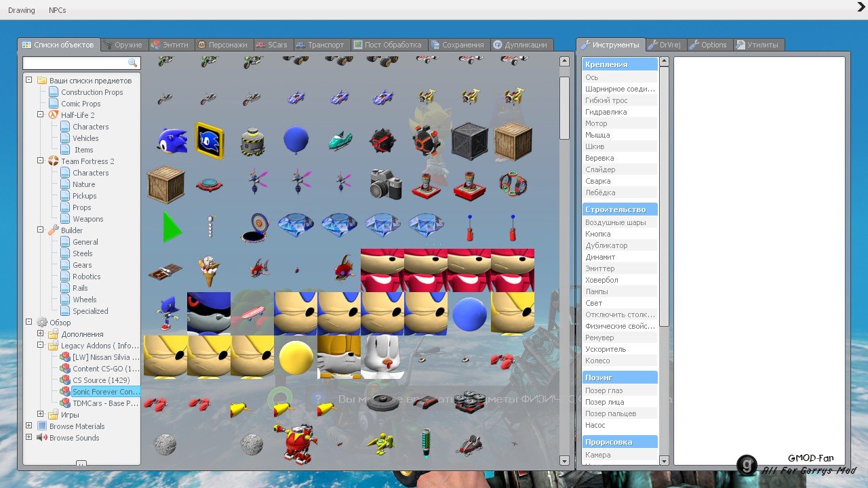Viewport: 868px width, 488px height.
Task: Choose the Сварка tool
Action: tap(620, 181)
